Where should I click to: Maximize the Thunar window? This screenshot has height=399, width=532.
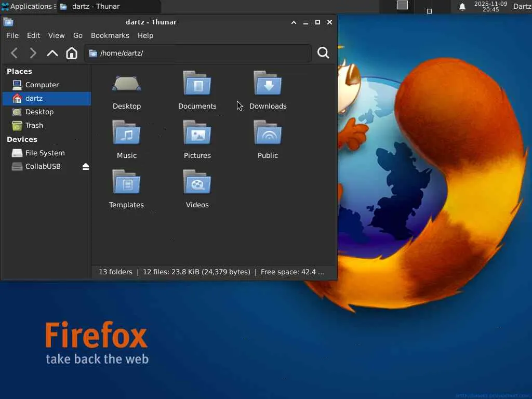(x=317, y=22)
